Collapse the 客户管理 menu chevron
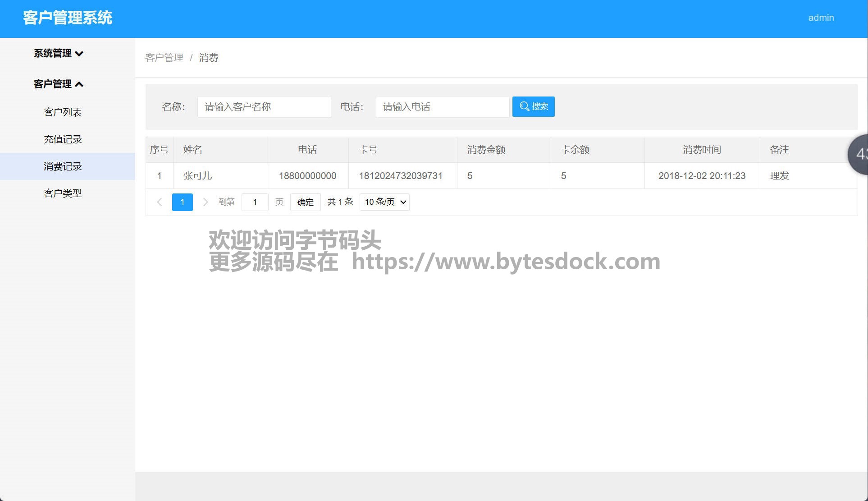 pos(79,84)
